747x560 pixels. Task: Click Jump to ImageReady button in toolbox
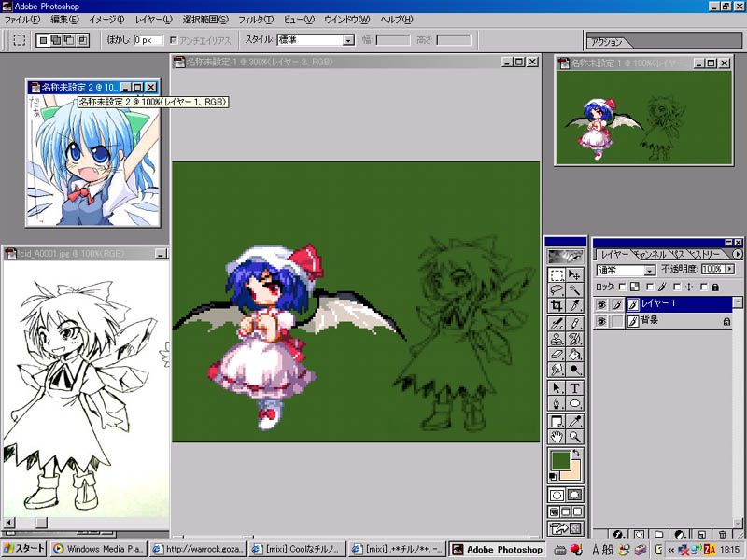coord(566,528)
